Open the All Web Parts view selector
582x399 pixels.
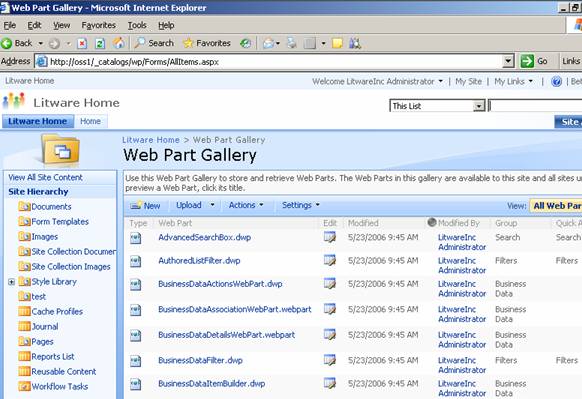click(556, 206)
